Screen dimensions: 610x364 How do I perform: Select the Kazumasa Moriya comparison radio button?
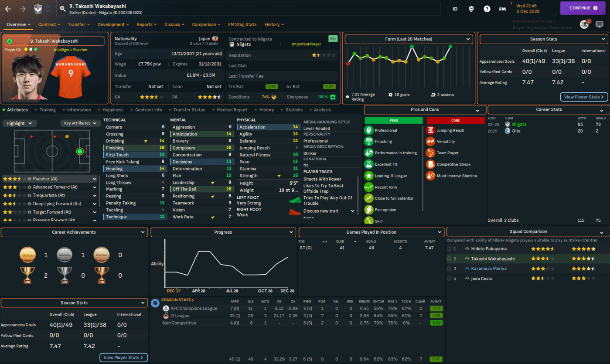449,269
